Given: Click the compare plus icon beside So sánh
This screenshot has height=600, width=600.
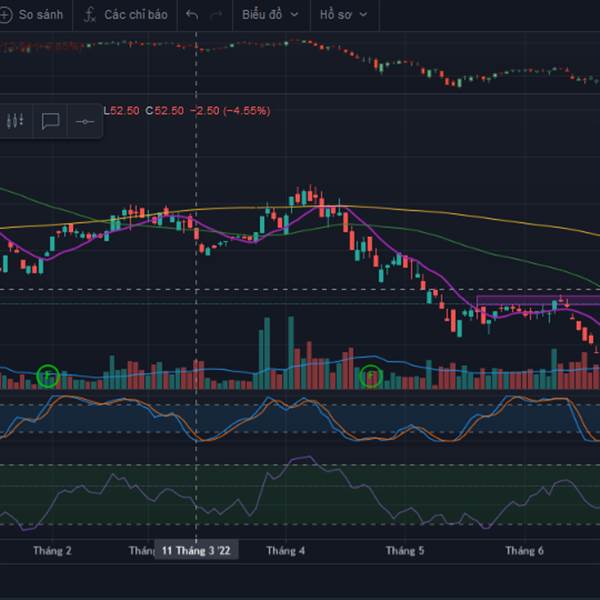Looking at the screenshot, I should coord(7,15).
